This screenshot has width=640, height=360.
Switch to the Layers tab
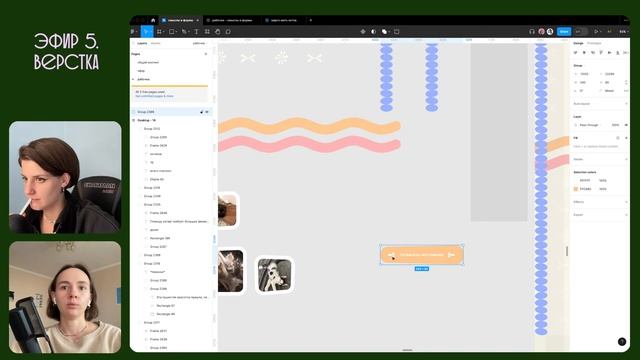click(x=142, y=43)
